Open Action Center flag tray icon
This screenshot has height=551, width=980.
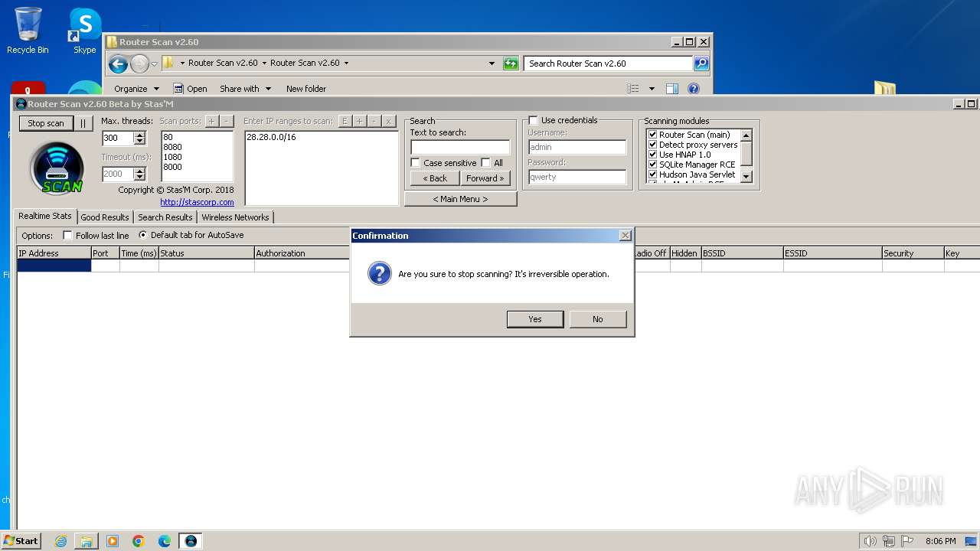click(907, 541)
